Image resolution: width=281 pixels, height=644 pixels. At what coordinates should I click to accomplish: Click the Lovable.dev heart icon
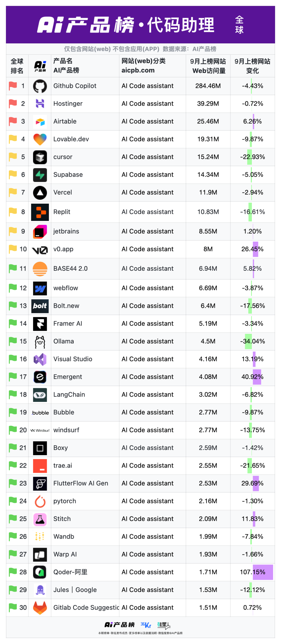40,139
